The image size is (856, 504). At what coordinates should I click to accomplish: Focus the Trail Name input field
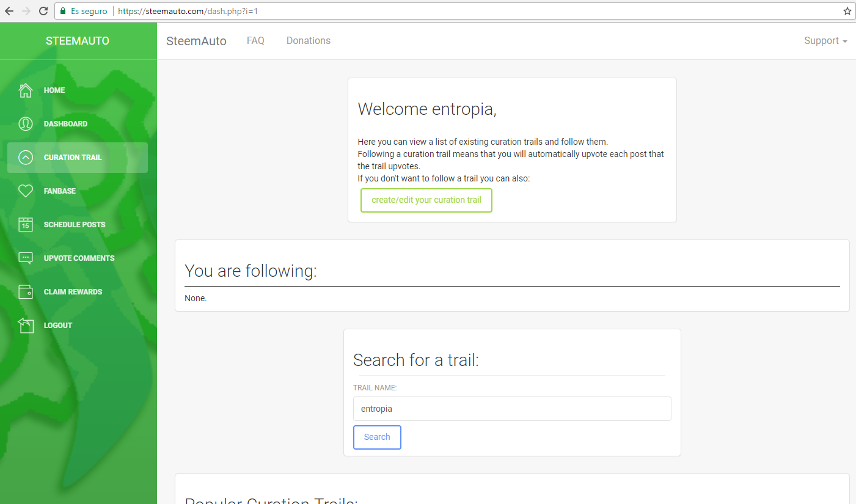coord(512,409)
